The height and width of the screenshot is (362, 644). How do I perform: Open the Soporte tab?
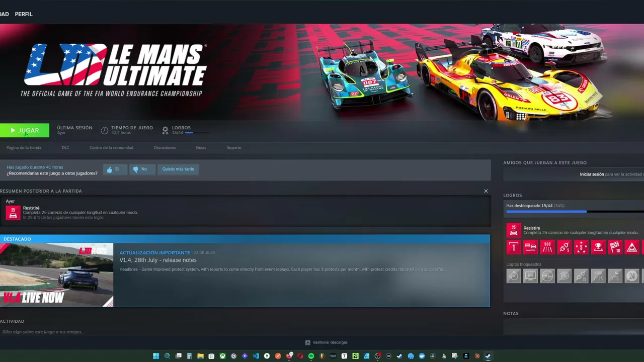(x=234, y=148)
